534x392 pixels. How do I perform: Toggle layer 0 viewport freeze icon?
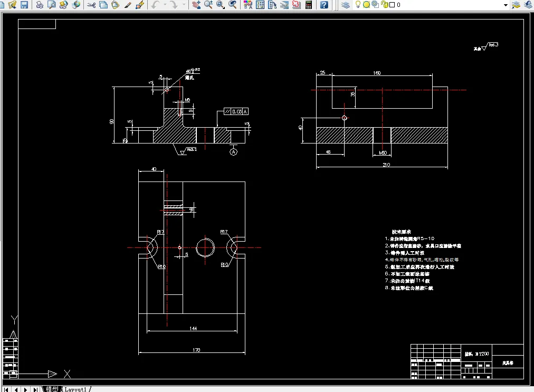tap(375, 4)
